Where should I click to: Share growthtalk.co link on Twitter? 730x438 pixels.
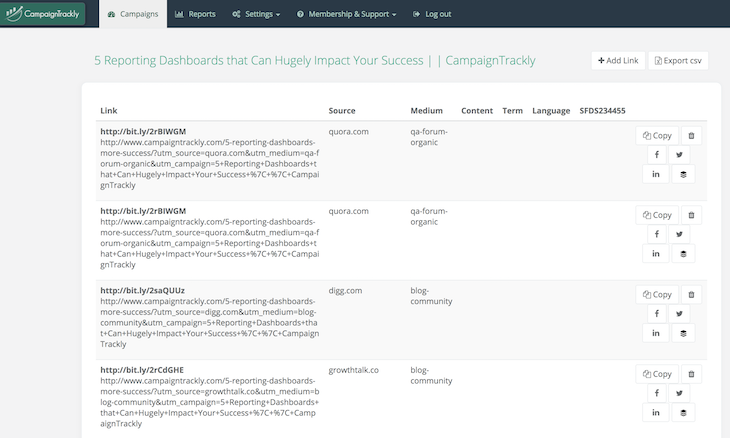tap(679, 393)
